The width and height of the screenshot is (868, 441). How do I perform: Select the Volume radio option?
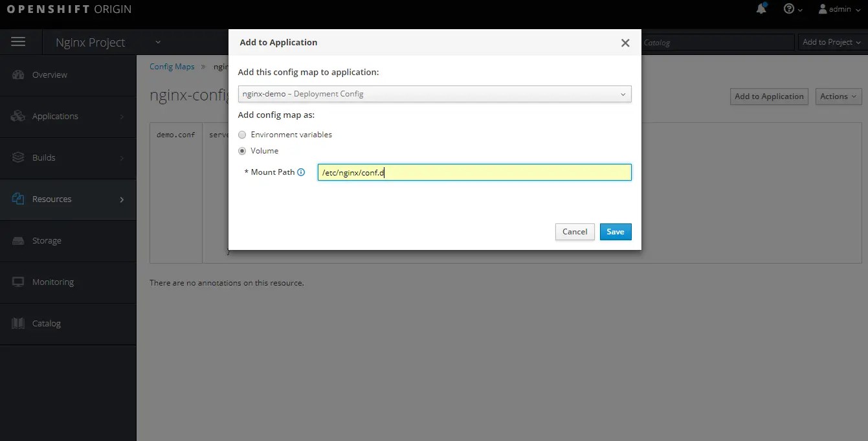pos(242,150)
